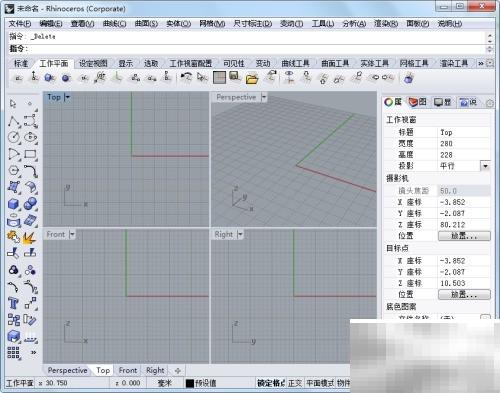Switch to the Perspective viewport tab at the bottom
The image size is (500, 393).
click(67, 370)
